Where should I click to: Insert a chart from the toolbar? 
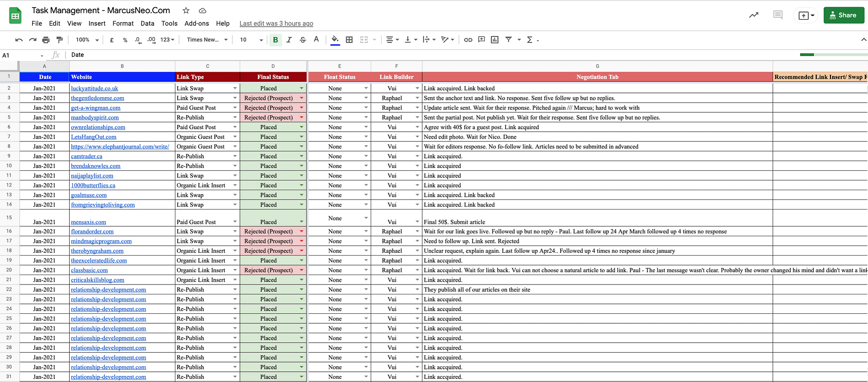click(x=495, y=40)
